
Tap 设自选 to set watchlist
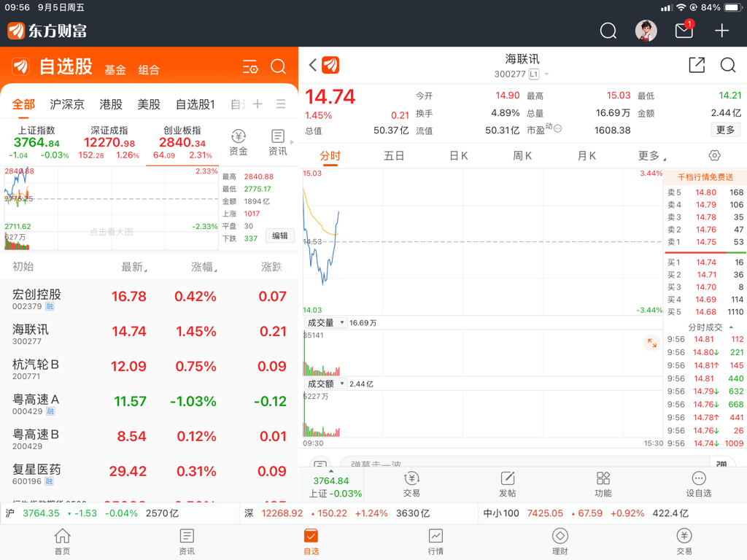click(x=698, y=484)
